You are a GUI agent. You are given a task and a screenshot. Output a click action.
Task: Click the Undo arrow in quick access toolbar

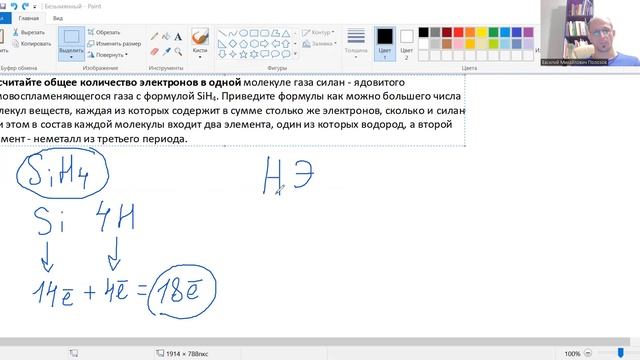[14, 6]
